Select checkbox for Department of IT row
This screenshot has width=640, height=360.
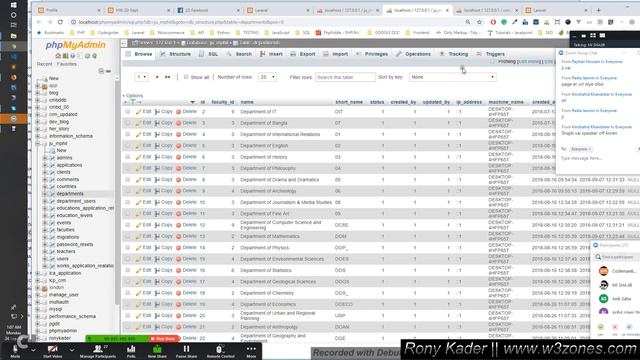[x=128, y=111]
